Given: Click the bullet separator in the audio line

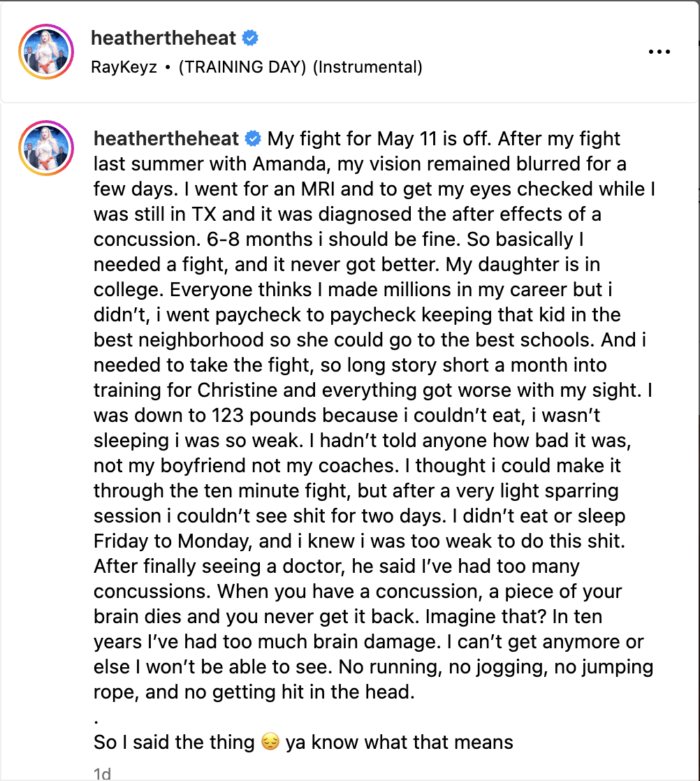Looking at the screenshot, I should point(168,67).
